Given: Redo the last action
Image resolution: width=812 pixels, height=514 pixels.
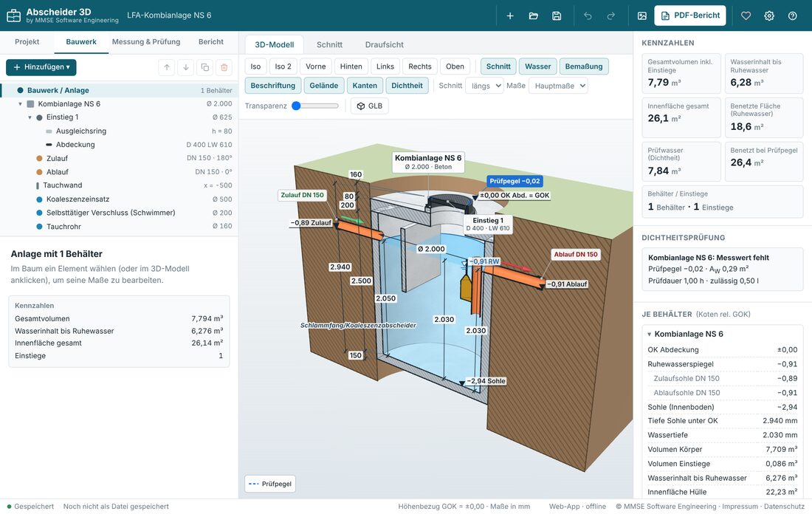Looking at the screenshot, I should (611, 16).
